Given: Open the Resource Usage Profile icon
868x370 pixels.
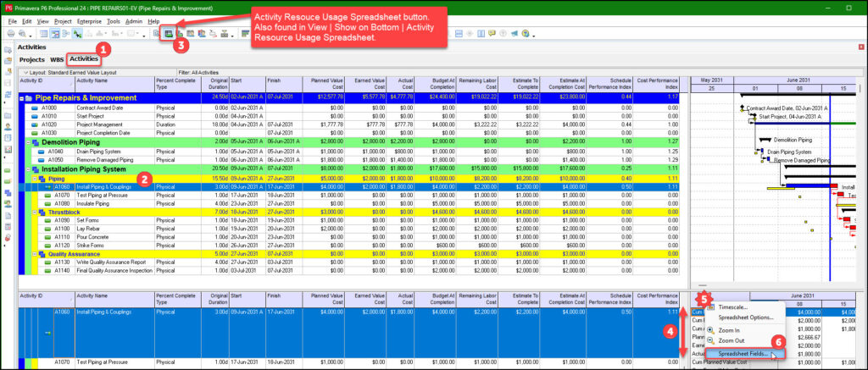Looking at the screenshot, I should click(x=201, y=33).
